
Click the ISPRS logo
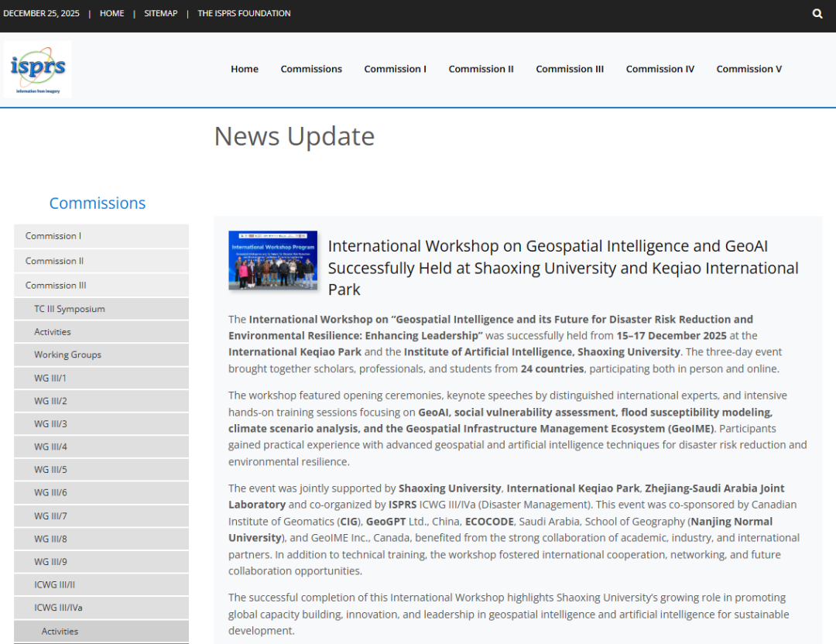(38, 69)
